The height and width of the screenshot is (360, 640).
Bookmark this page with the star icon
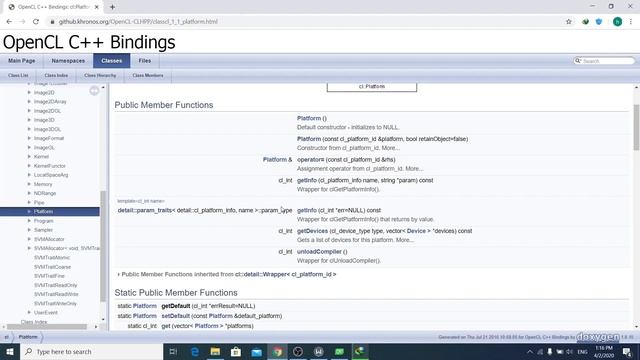(569, 22)
